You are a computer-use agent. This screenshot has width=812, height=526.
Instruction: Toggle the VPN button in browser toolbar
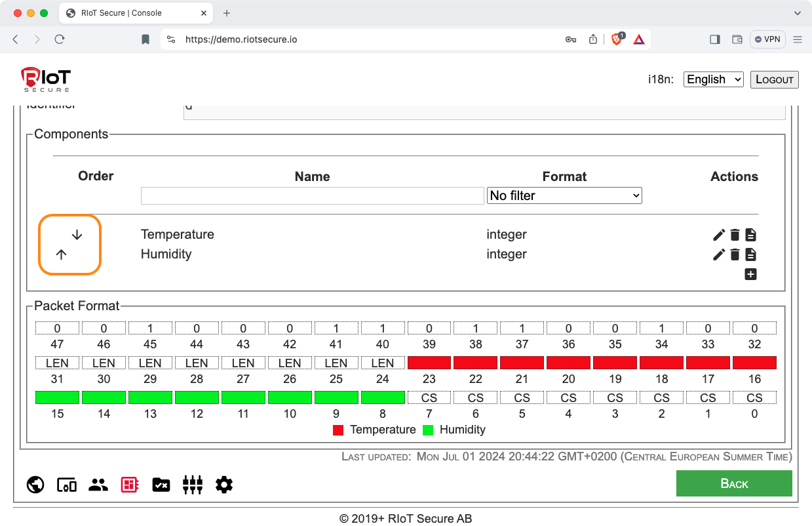point(767,39)
